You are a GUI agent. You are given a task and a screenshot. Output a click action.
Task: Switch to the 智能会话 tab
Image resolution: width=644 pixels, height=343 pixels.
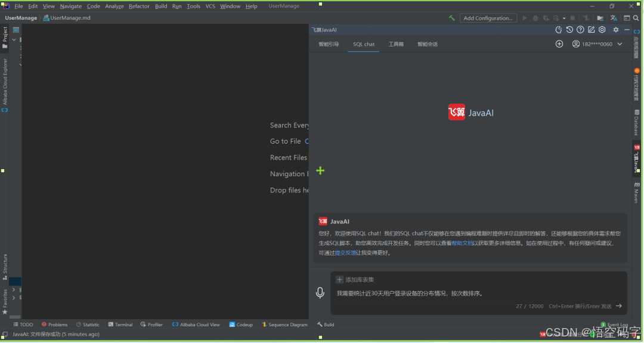(428, 44)
